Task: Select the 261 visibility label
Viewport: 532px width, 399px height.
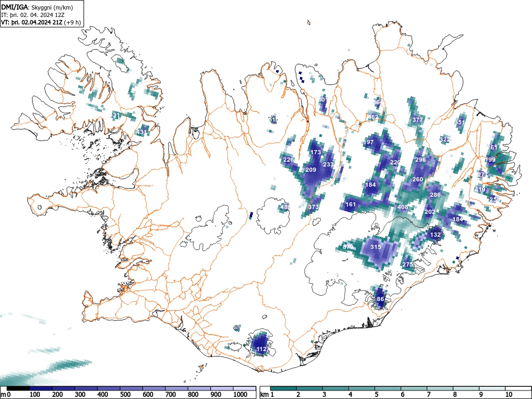Action: pyautogui.click(x=492, y=147)
